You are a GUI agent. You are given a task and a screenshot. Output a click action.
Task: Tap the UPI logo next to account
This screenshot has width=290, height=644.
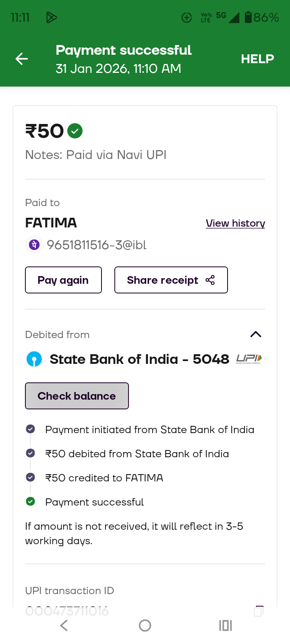pyautogui.click(x=249, y=359)
